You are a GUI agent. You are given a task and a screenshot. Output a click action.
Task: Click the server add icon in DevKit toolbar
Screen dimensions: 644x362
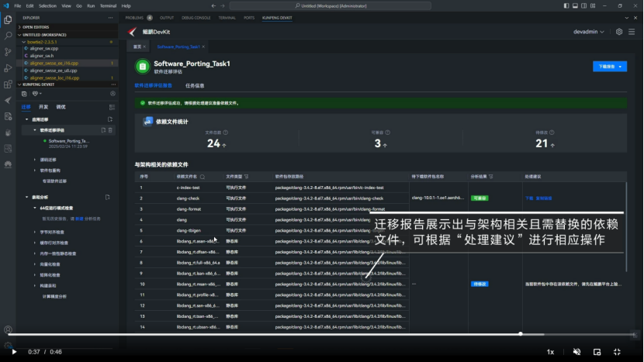pyautogui.click(x=24, y=94)
